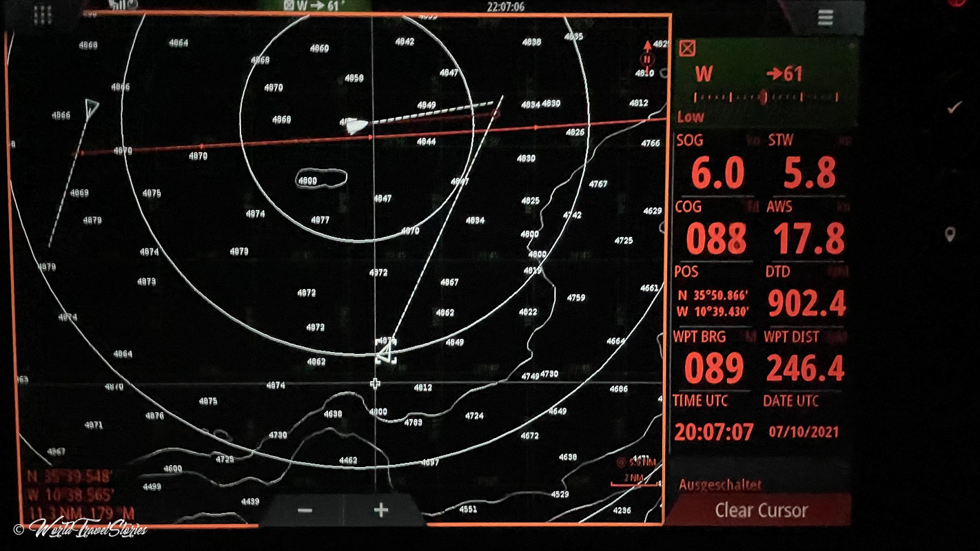Tap the wind angle scale bar
The image size is (980, 551).
coord(765,97)
